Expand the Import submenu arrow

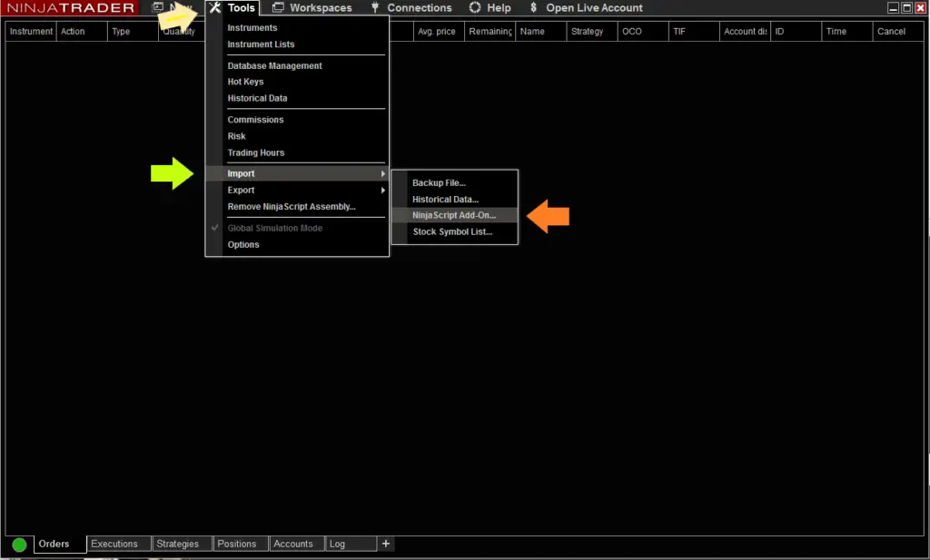coord(383,173)
